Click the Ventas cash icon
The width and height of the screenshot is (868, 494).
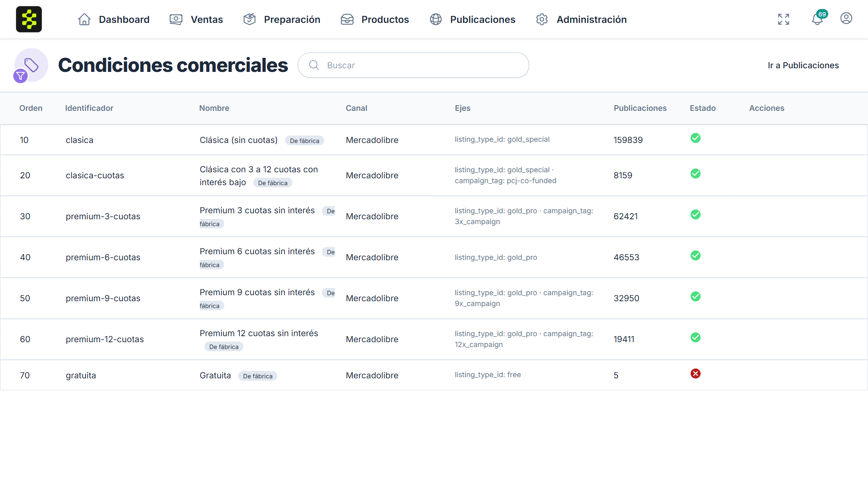pyautogui.click(x=176, y=19)
